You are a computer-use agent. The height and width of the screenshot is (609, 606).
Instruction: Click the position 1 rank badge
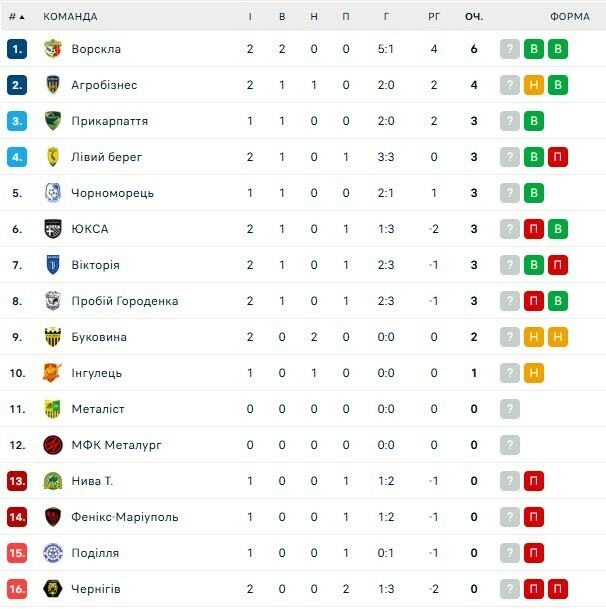[x=17, y=49]
